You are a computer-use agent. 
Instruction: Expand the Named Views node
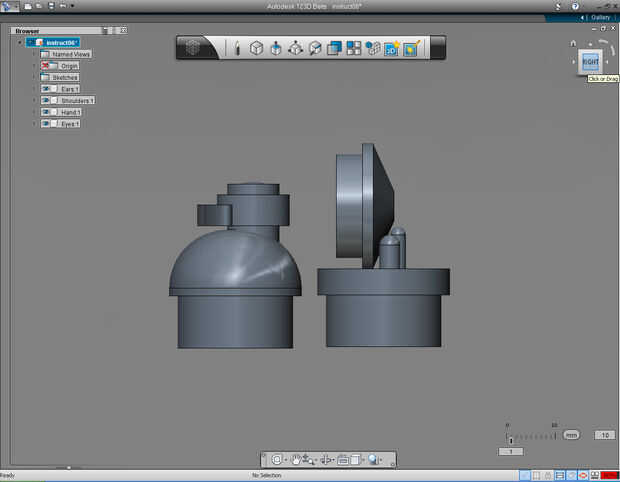coord(33,54)
